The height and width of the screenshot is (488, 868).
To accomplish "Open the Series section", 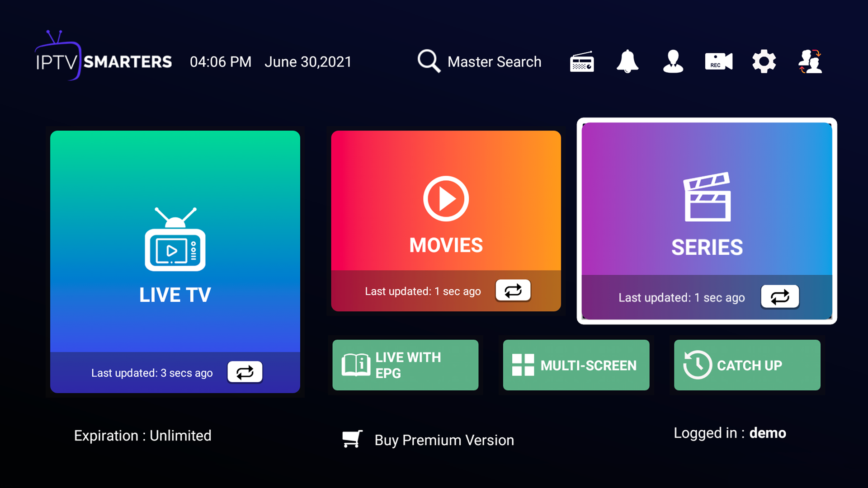I will pyautogui.click(x=707, y=221).
